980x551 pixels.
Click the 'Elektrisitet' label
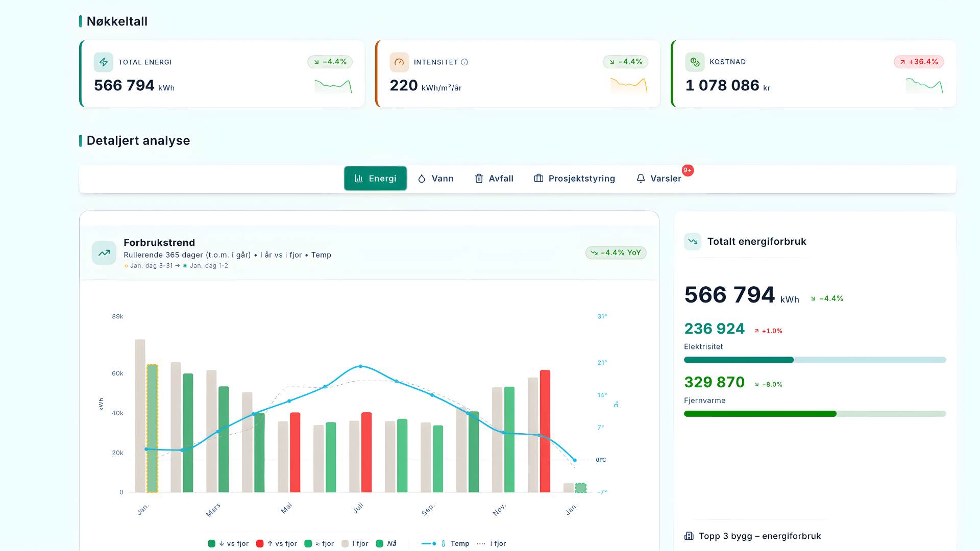coord(703,346)
